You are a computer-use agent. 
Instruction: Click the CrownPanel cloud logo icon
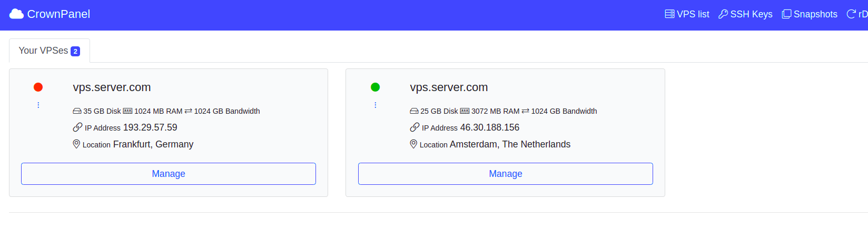tap(16, 14)
